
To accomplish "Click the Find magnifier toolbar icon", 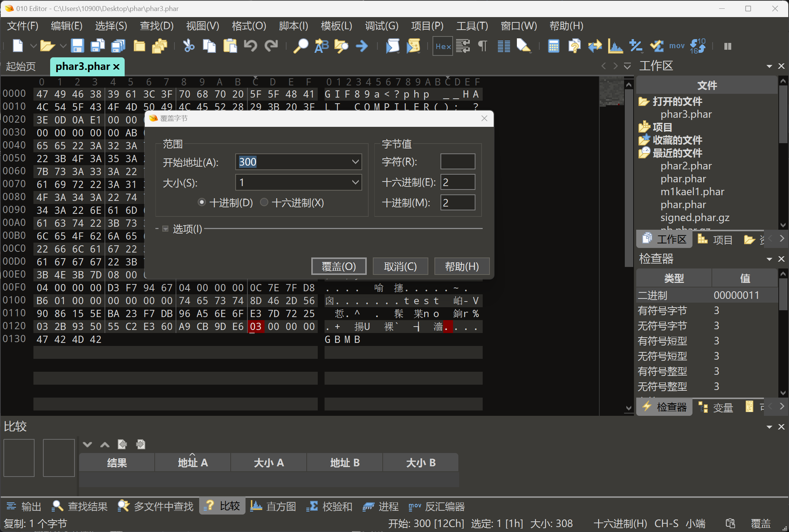I will (x=301, y=46).
